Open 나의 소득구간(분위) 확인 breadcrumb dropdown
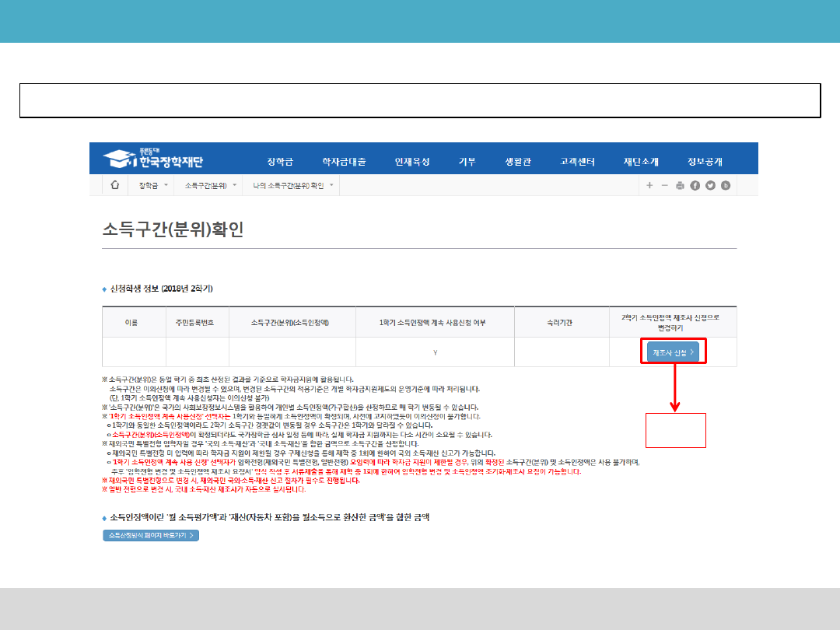Image resolution: width=840 pixels, height=630 pixels. tap(293, 185)
